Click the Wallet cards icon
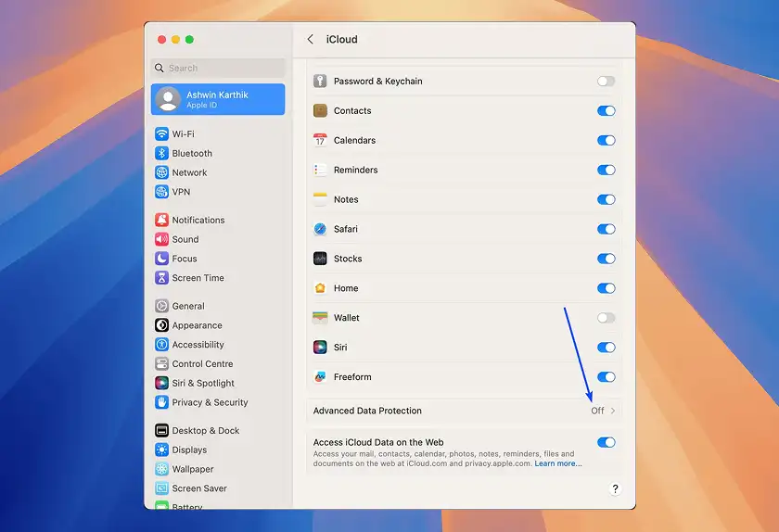This screenshot has width=779, height=532. [320, 318]
